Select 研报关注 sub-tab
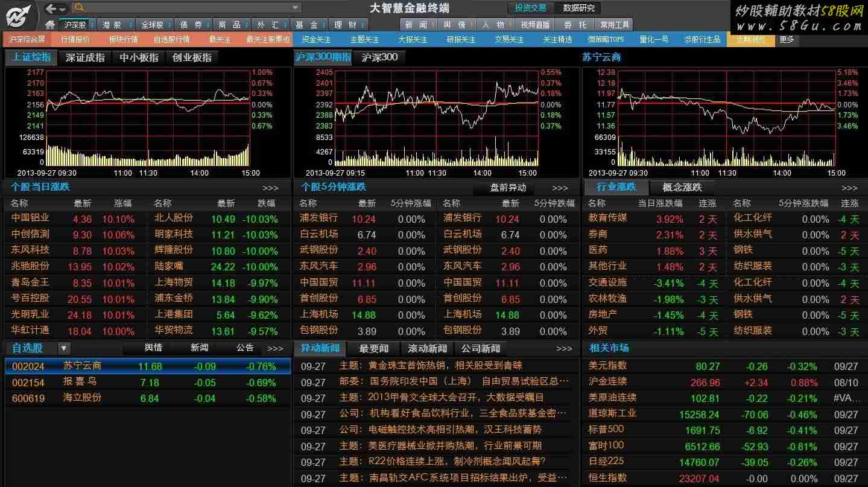Screen dimensions: 868x487 [461, 39]
